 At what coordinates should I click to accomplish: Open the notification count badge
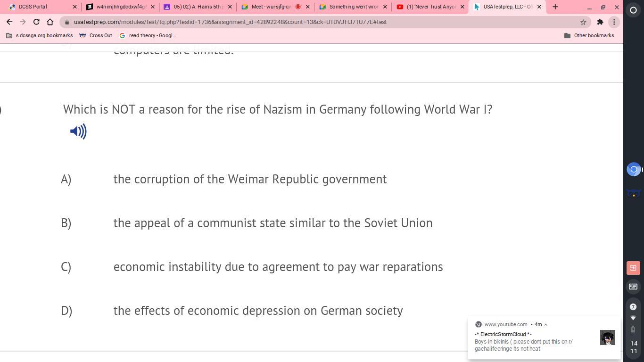[633, 307]
